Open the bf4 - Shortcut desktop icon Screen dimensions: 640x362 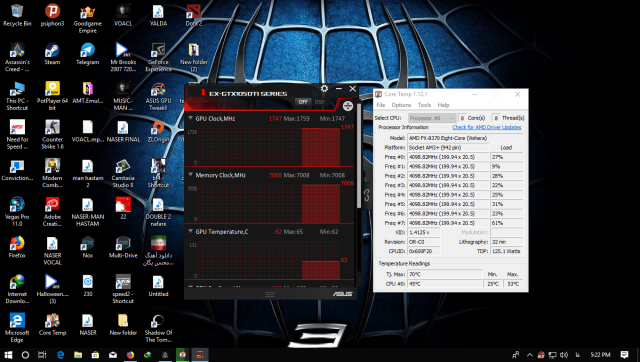click(x=158, y=173)
